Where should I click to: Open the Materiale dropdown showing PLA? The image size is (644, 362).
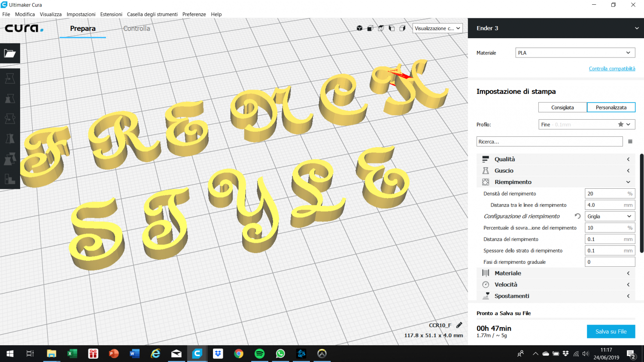574,52
